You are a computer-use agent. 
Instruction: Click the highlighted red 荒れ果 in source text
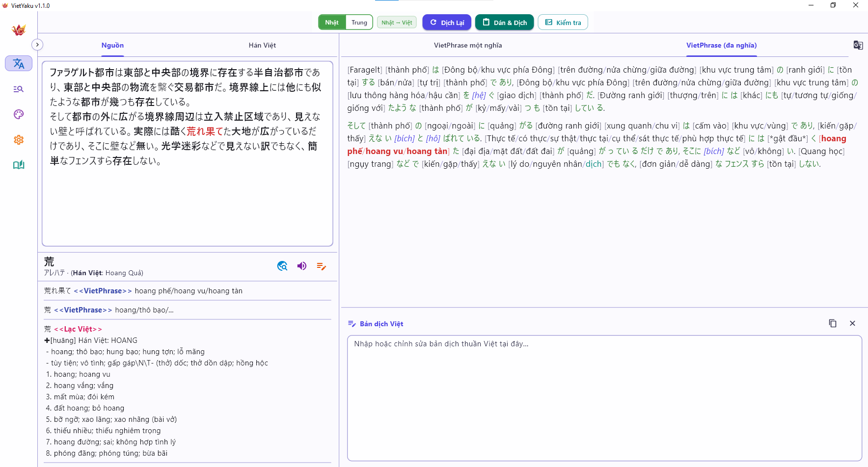(x=205, y=131)
